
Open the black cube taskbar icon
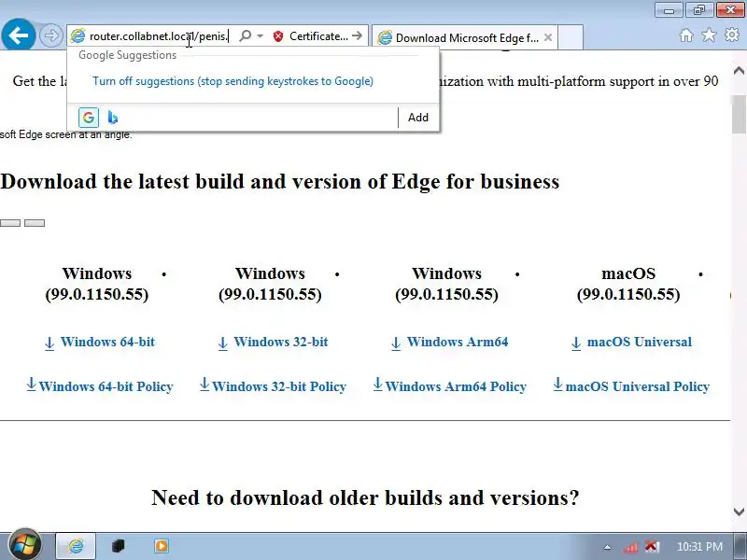pyautogui.click(x=119, y=546)
